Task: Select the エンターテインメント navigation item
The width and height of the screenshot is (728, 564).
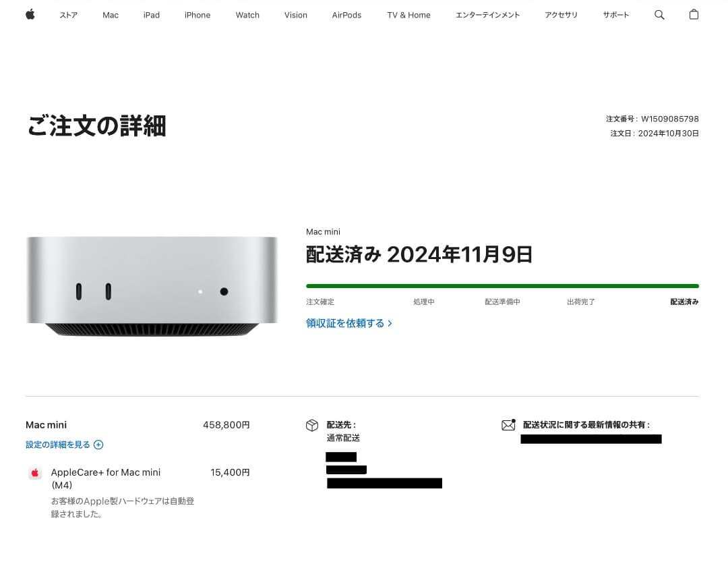Action: click(487, 15)
